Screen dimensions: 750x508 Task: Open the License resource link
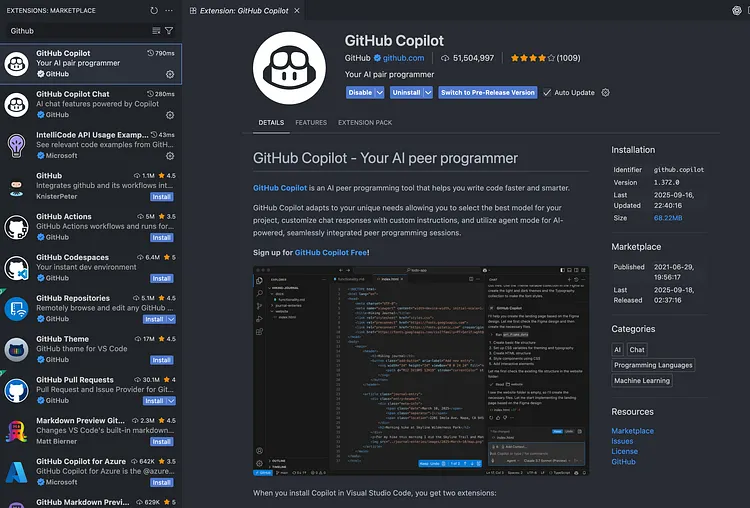point(625,451)
